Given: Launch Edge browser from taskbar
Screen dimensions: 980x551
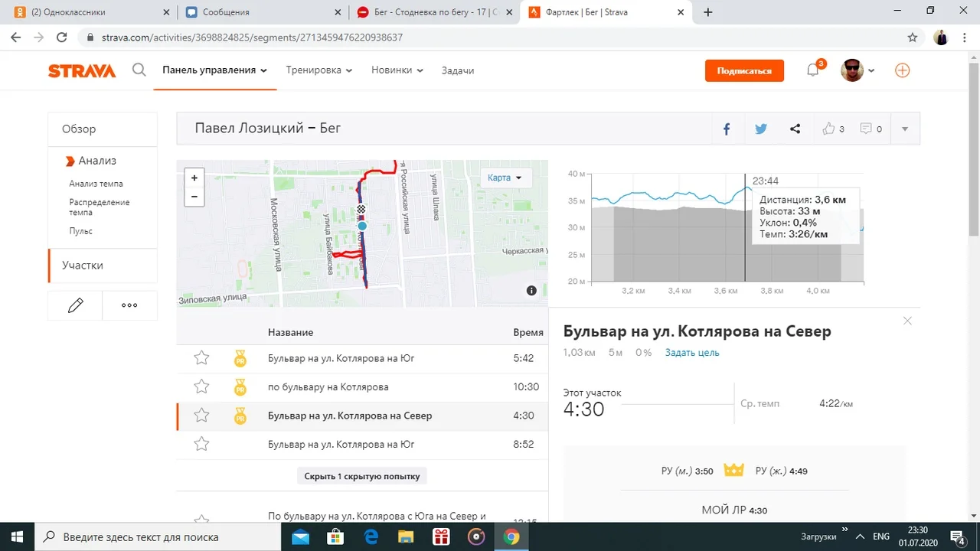Looking at the screenshot, I should pos(371,536).
